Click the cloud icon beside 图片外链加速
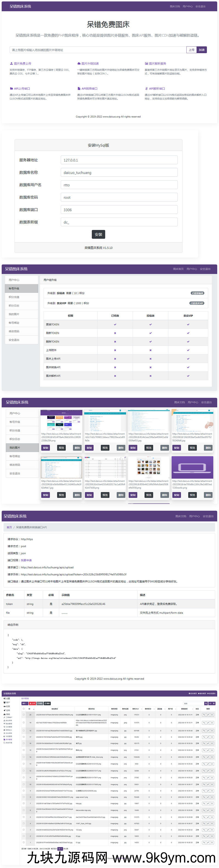 pyautogui.click(x=79, y=63)
